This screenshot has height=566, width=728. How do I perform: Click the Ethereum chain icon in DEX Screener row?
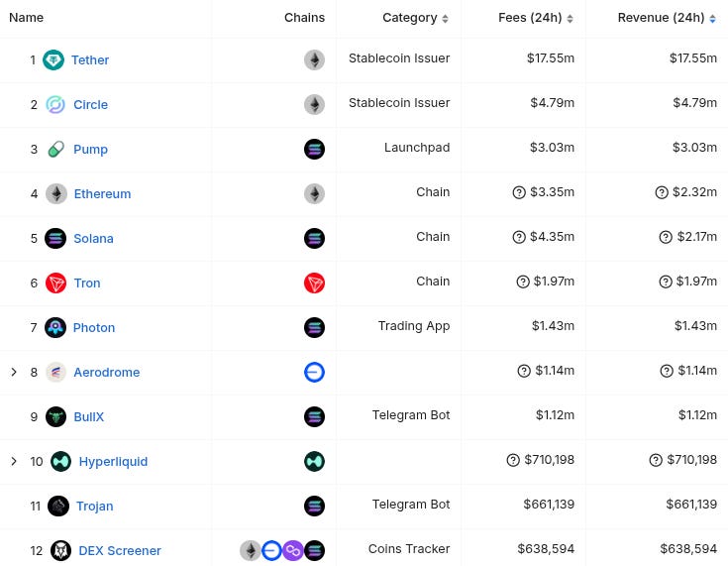pyautogui.click(x=251, y=551)
